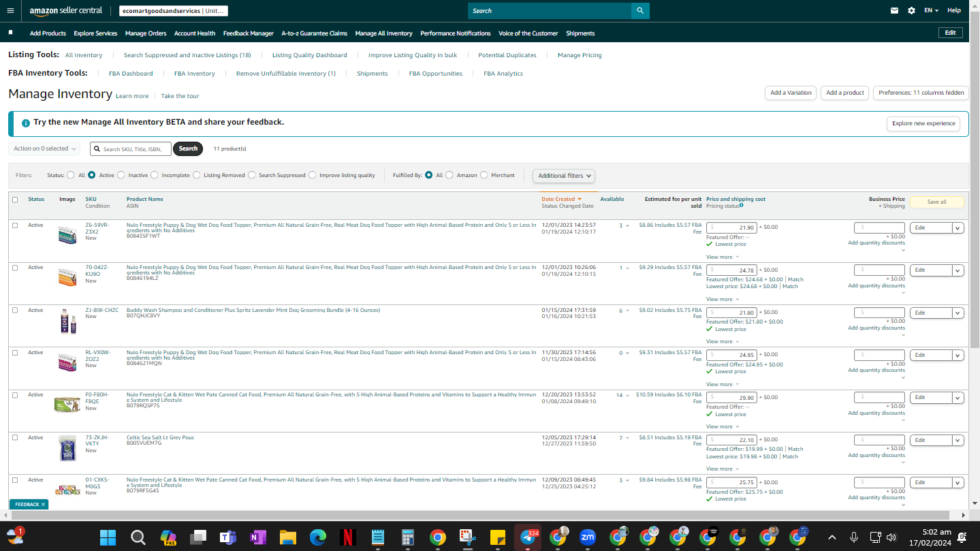Open Netflix from the taskbar

pos(347,537)
